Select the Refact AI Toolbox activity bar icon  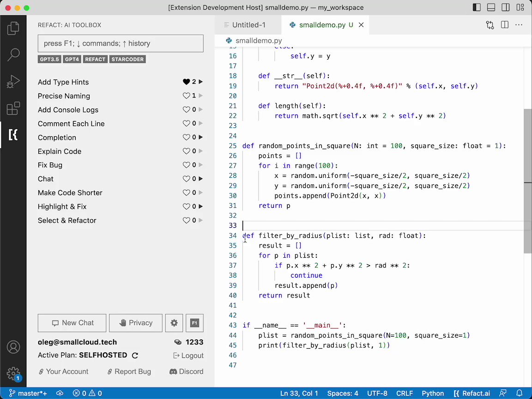[13, 135]
